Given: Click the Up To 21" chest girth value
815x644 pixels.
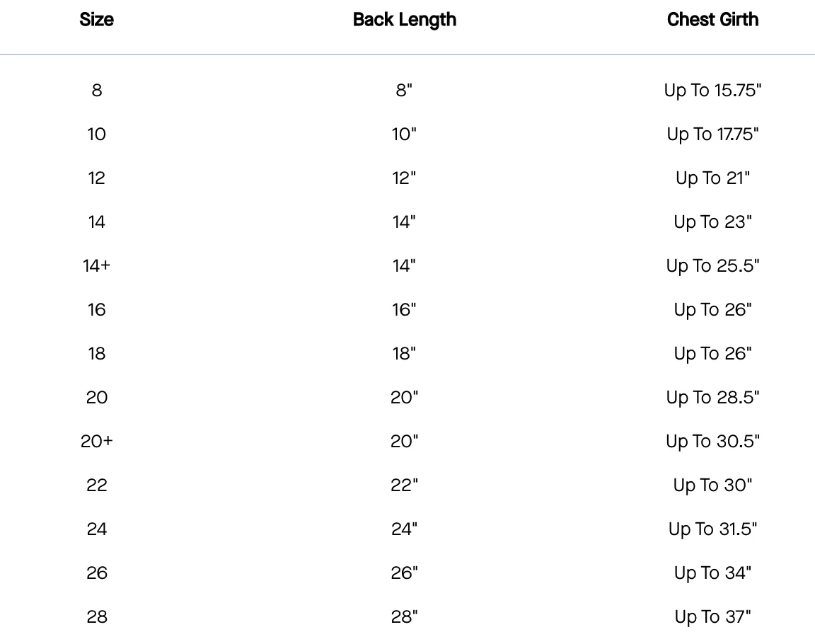Looking at the screenshot, I should pos(712,178).
